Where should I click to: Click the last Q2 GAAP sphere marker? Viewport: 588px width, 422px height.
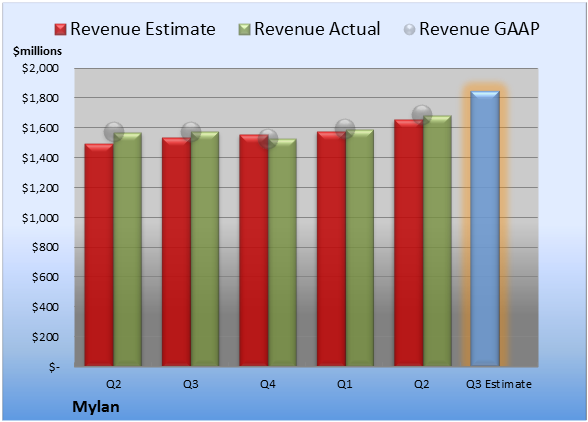click(422, 114)
